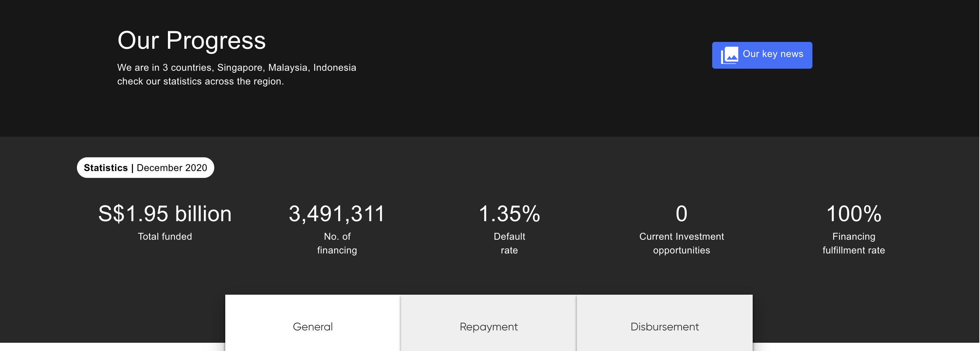
Task: Click the Default rate label
Action: pyautogui.click(x=509, y=243)
